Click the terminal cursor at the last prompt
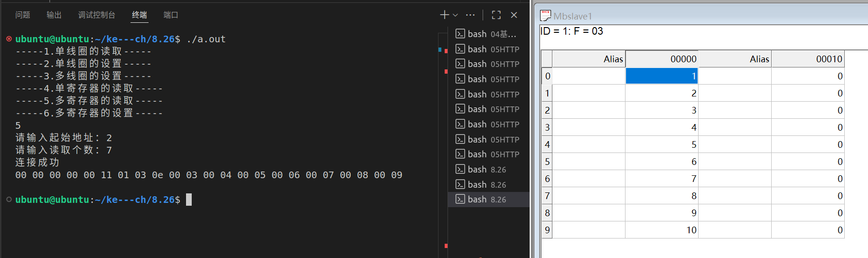 [x=189, y=200]
